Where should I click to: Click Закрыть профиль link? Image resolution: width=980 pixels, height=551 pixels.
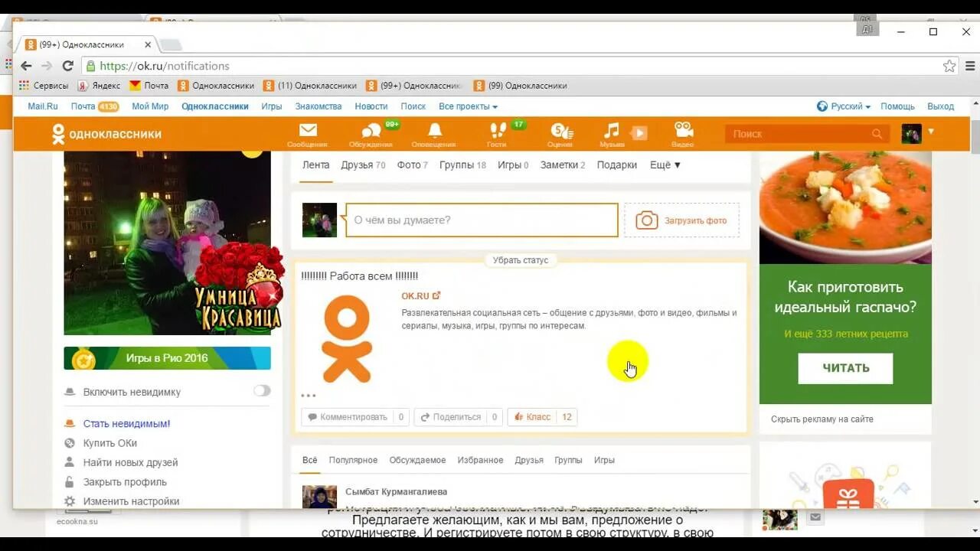(125, 482)
